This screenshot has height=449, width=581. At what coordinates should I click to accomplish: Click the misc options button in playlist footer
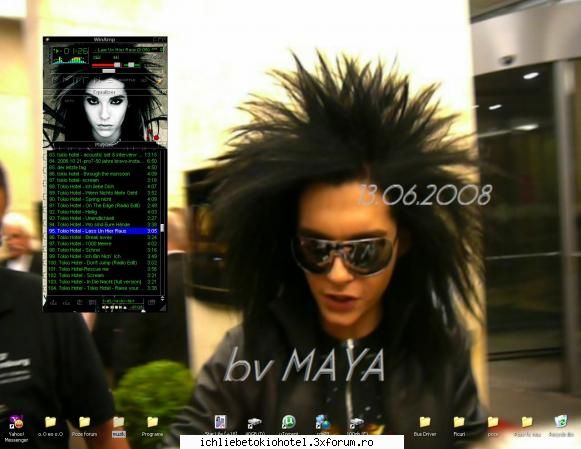[92, 302]
